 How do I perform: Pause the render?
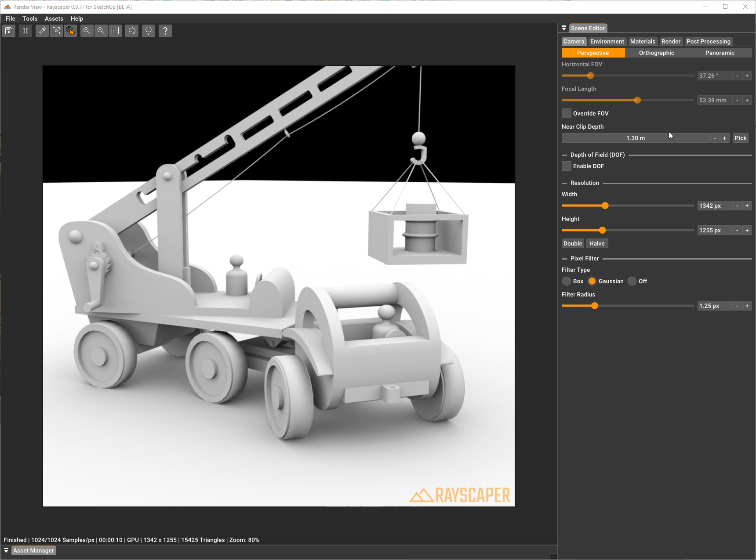tap(25, 30)
